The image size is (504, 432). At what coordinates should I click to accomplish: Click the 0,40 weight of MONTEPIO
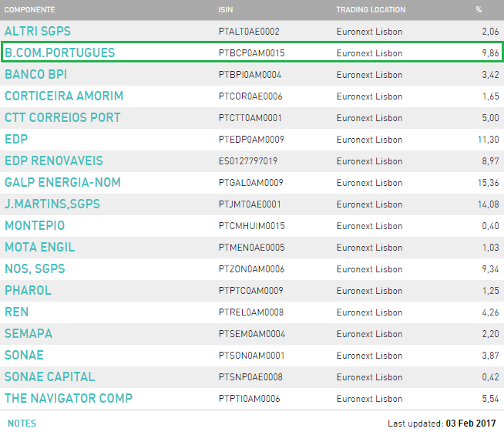point(490,226)
